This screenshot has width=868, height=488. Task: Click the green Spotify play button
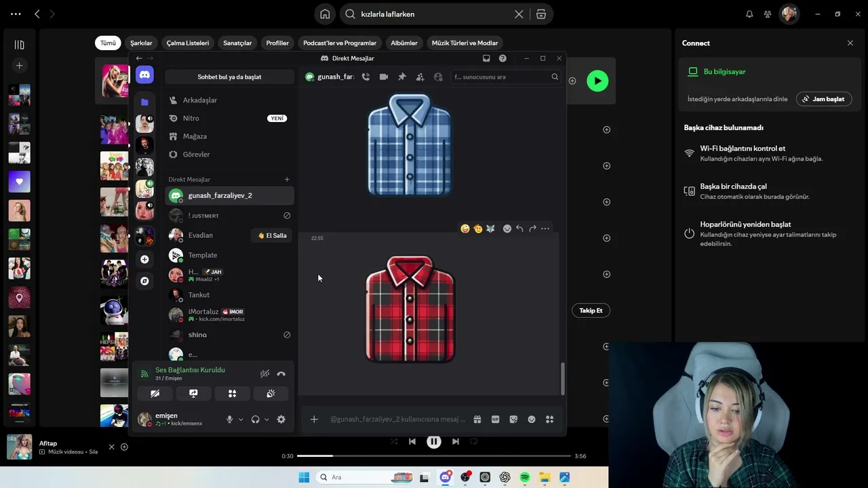(x=597, y=81)
